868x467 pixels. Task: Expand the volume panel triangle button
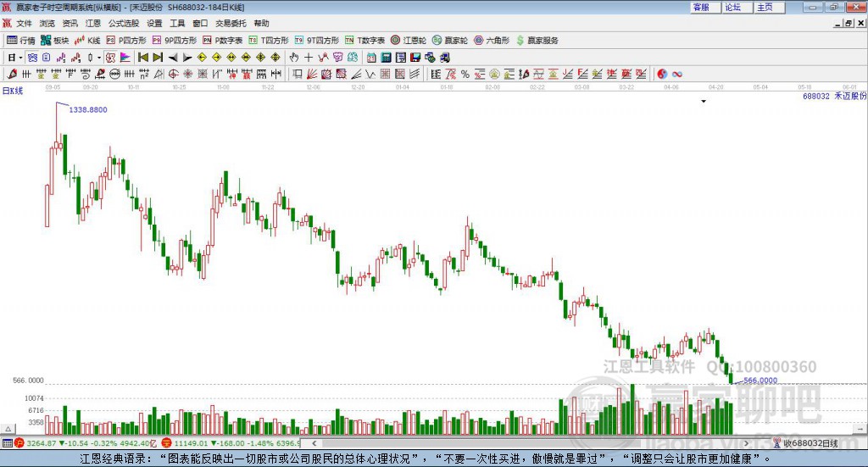click(x=8, y=428)
